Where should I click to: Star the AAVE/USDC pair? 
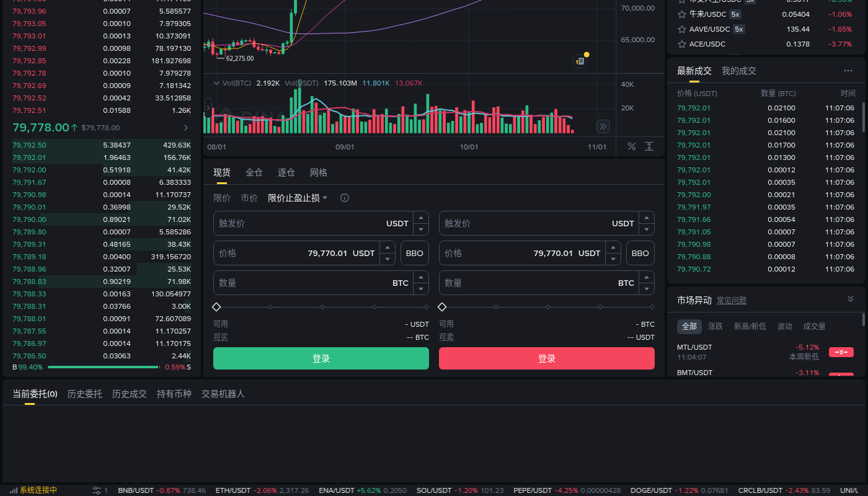click(x=682, y=29)
